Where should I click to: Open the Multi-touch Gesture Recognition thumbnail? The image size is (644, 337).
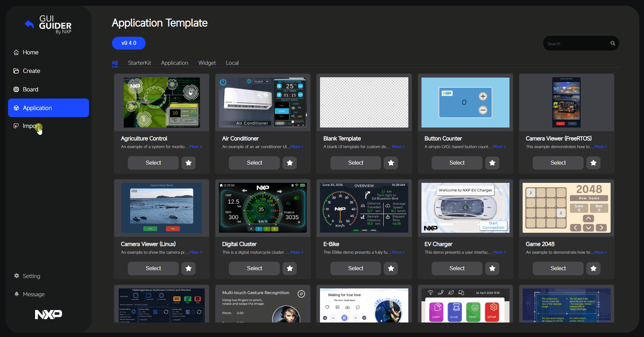(263, 305)
